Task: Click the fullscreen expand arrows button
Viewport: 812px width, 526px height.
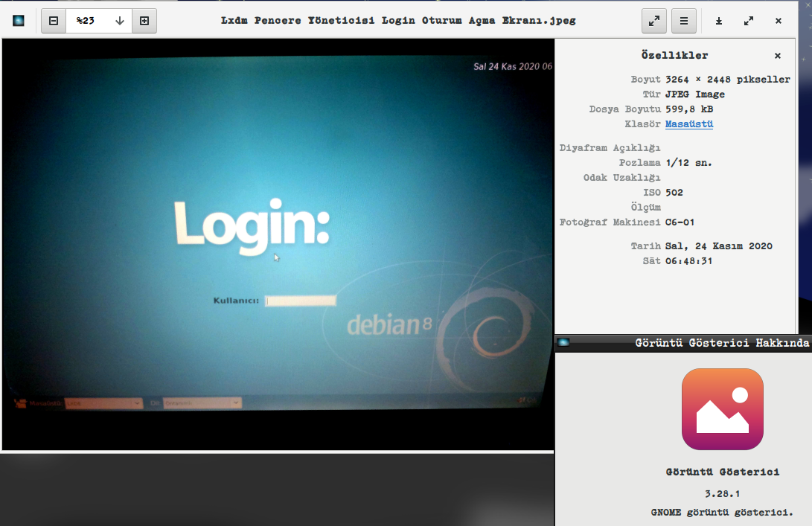Action: [654, 21]
